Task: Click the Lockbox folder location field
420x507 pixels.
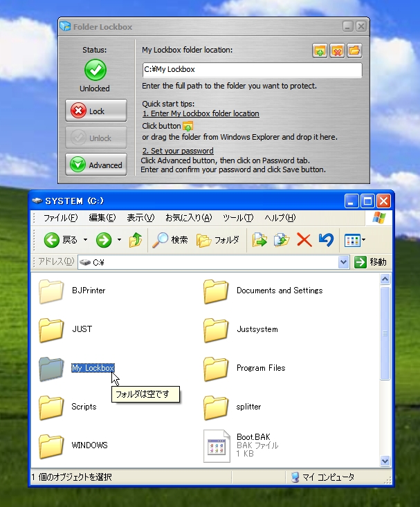Action: pos(252,70)
